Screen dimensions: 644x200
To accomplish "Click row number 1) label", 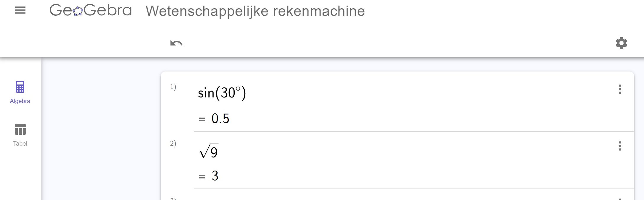I will coord(173,87).
